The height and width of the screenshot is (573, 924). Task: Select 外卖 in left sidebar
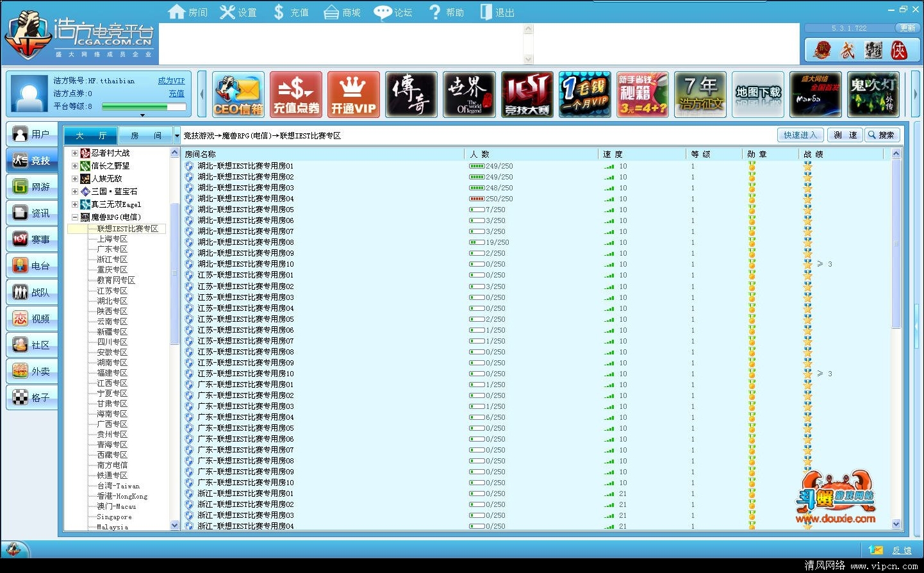click(32, 371)
